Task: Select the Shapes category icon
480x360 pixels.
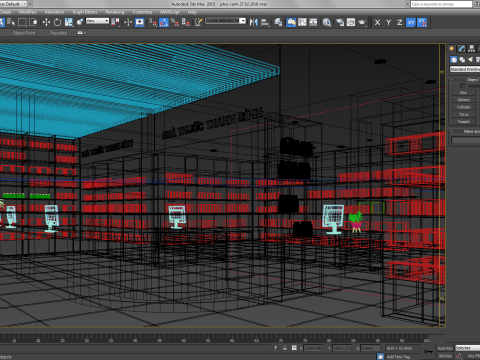Action: coord(462,60)
